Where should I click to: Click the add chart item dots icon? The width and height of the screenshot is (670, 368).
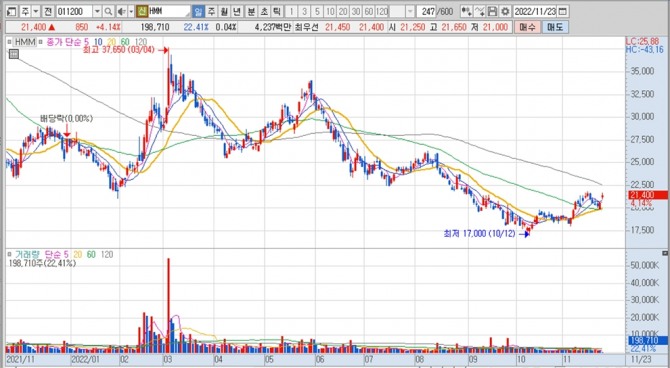pos(467,11)
